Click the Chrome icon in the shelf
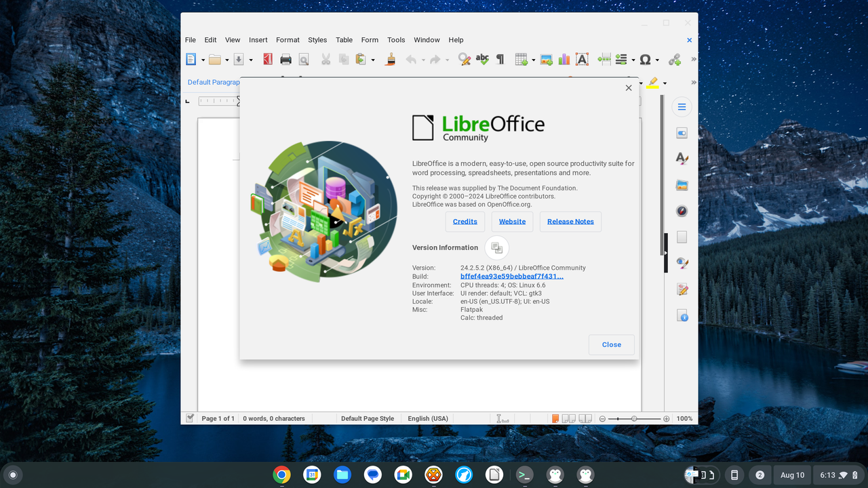Image resolution: width=868 pixels, height=488 pixels. [x=281, y=474]
